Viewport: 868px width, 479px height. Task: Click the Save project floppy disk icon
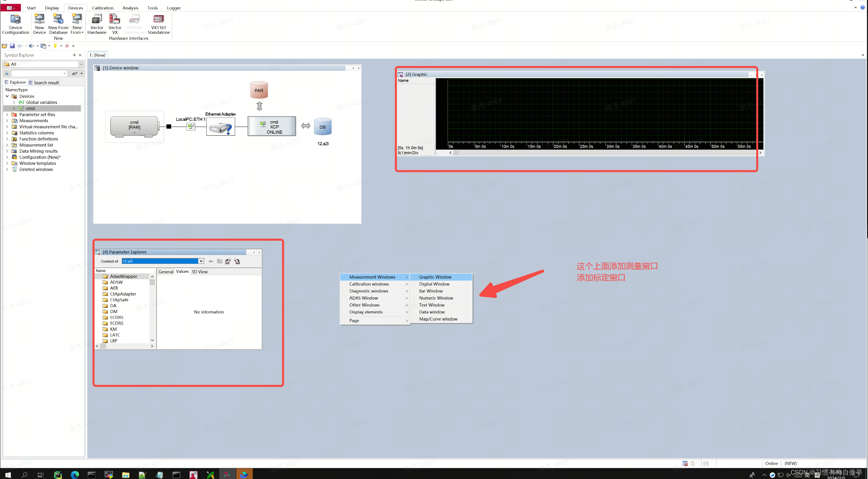coord(12,46)
